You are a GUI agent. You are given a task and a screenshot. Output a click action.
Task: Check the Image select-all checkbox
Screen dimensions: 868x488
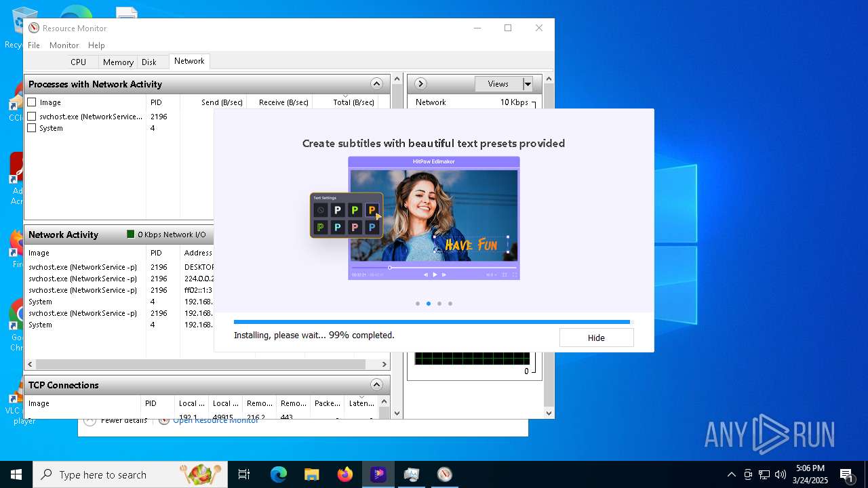pyautogui.click(x=32, y=102)
